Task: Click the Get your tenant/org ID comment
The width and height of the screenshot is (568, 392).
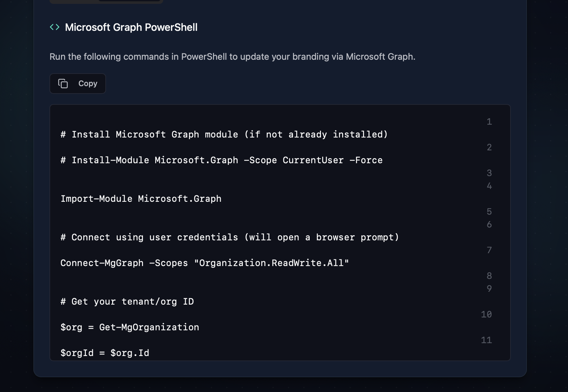Action: tap(128, 301)
